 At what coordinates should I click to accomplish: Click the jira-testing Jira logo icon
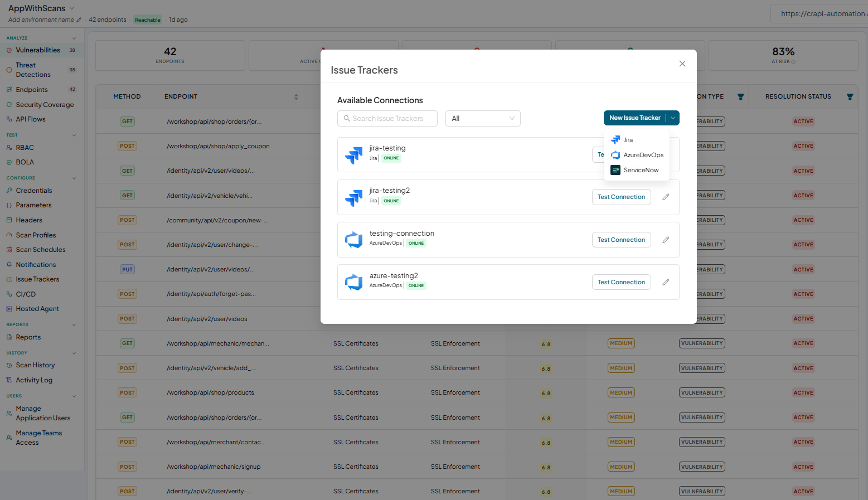[354, 155]
